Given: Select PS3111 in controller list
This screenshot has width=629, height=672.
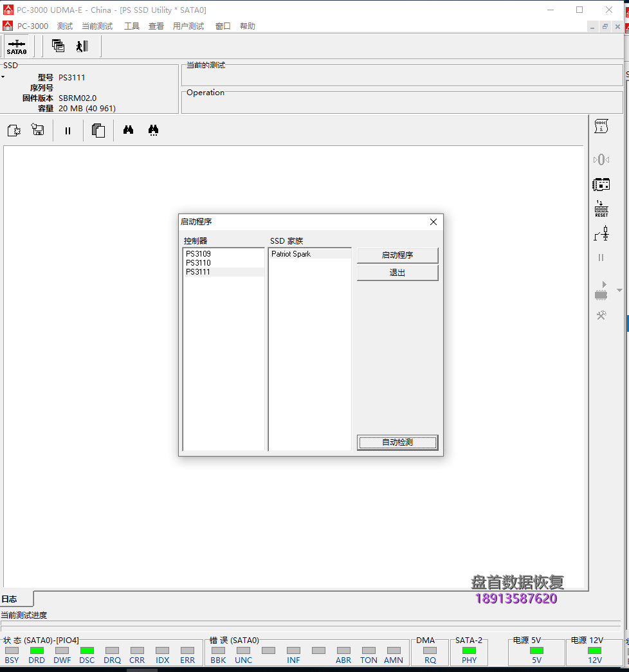Looking at the screenshot, I should [223, 272].
